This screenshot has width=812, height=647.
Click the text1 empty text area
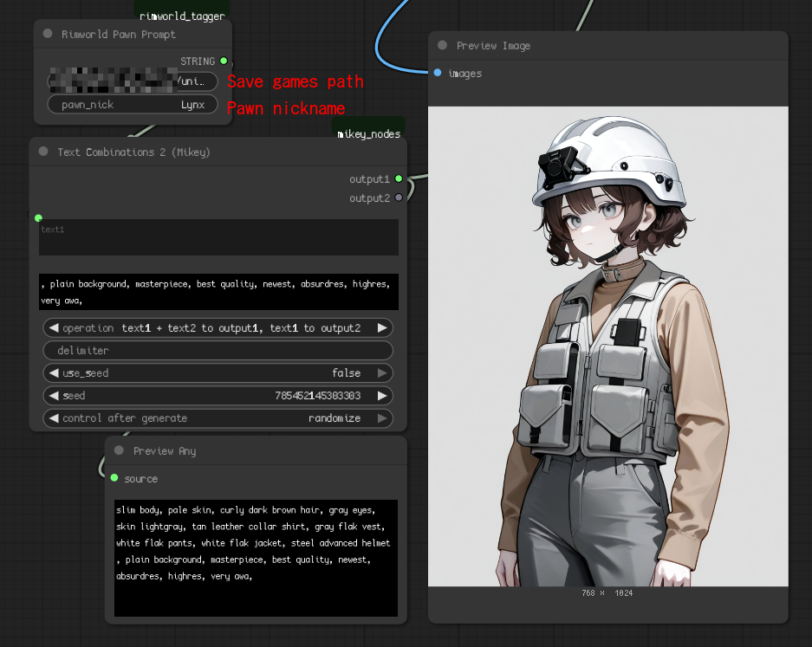coord(218,238)
